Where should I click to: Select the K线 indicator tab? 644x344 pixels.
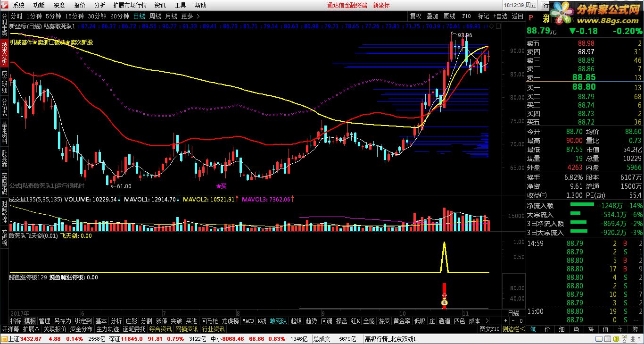coord(262,321)
